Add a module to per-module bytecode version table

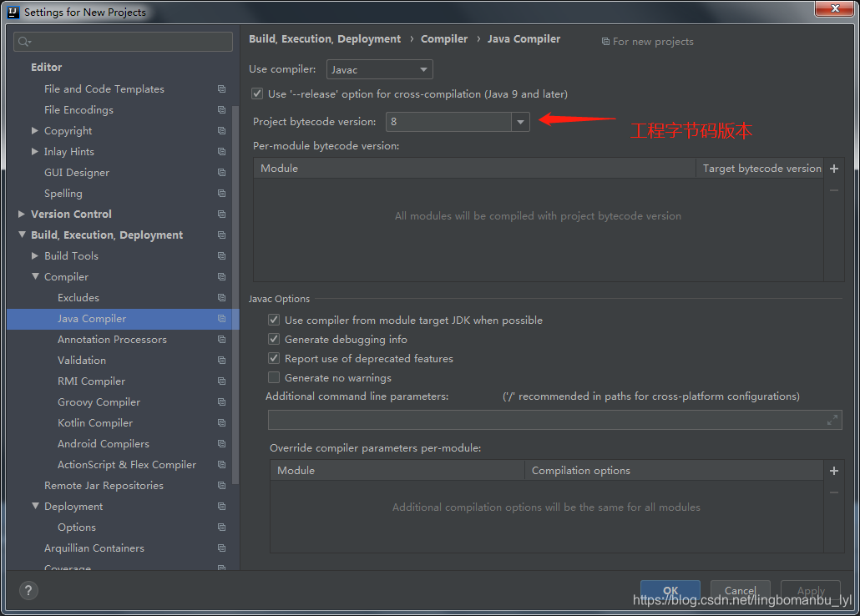pos(833,168)
